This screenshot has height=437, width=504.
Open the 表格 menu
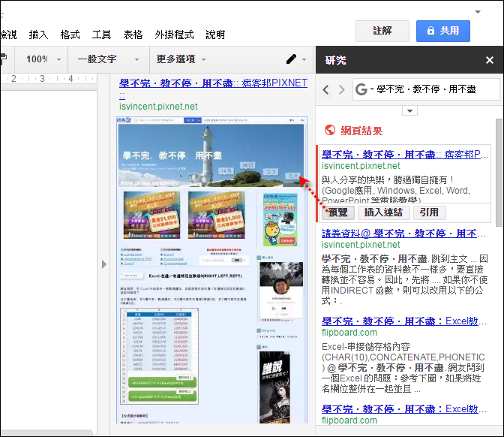pyautogui.click(x=133, y=35)
